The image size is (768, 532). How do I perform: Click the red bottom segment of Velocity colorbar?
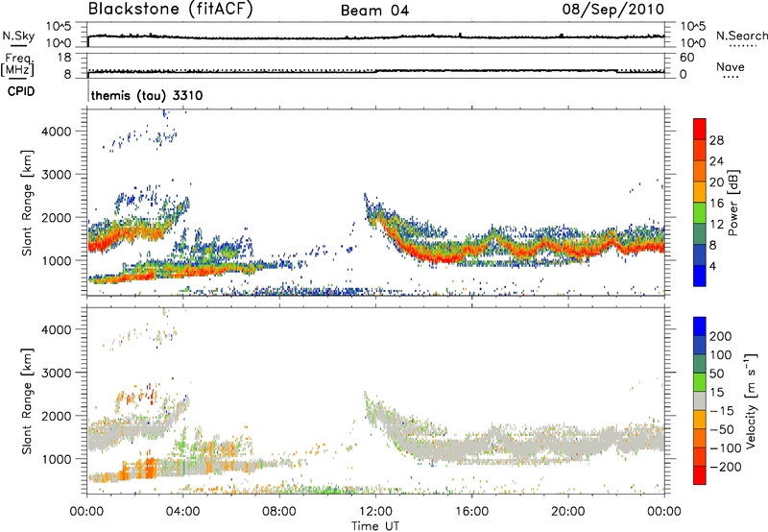tap(700, 475)
